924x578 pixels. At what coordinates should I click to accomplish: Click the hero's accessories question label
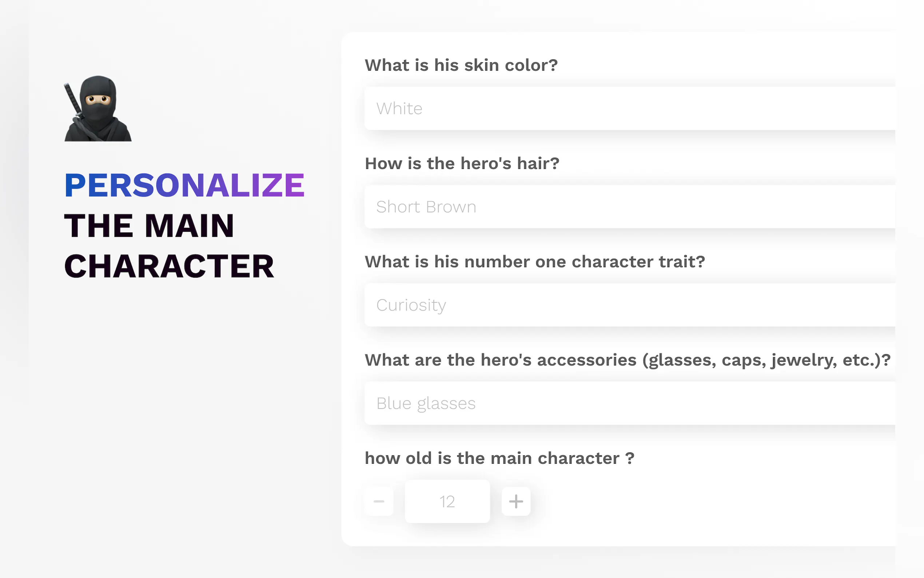pos(627,360)
